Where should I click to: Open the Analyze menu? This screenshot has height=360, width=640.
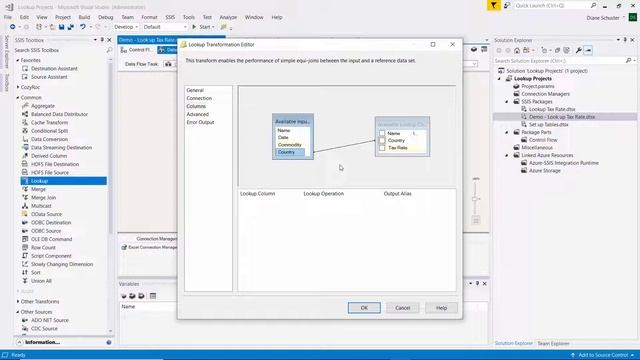(228, 17)
